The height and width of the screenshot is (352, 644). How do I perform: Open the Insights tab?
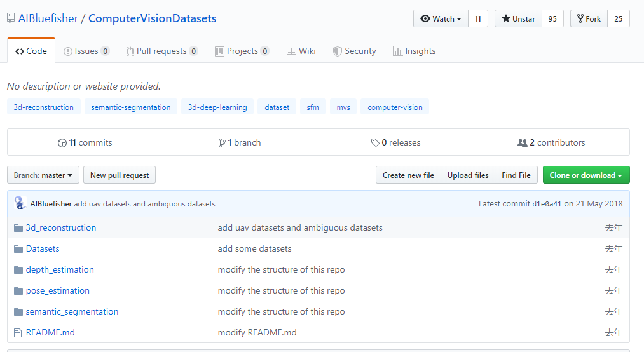pyautogui.click(x=414, y=51)
